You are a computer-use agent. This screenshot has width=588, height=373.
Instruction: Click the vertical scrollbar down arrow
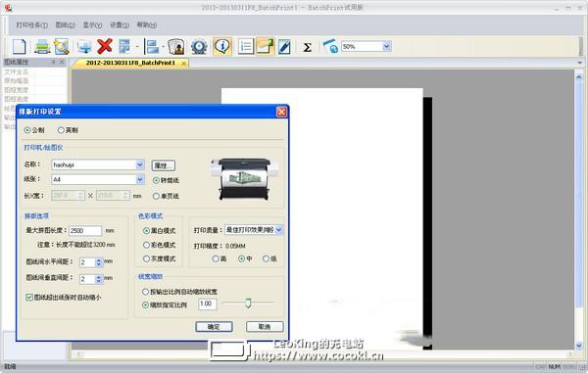pos(579,346)
